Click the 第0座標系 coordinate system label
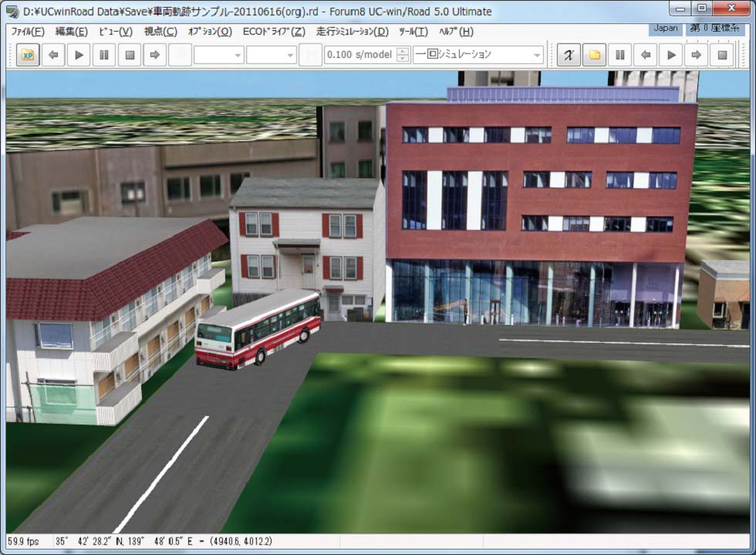Viewport: 756px width, 555px height. pyautogui.click(x=714, y=28)
